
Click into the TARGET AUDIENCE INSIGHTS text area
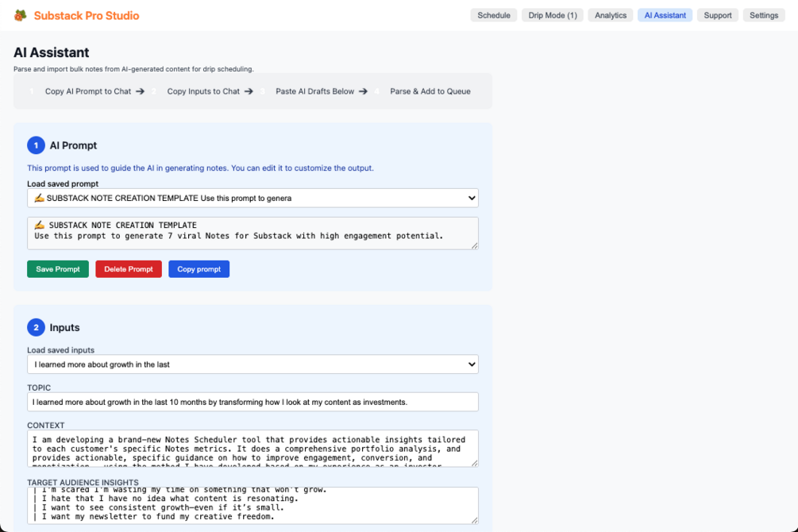click(x=253, y=506)
